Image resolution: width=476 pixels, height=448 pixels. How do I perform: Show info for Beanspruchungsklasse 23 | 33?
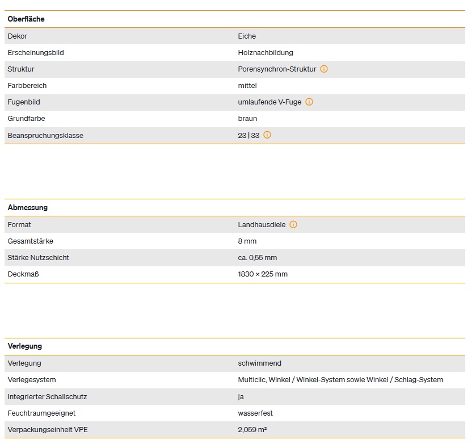267,135
